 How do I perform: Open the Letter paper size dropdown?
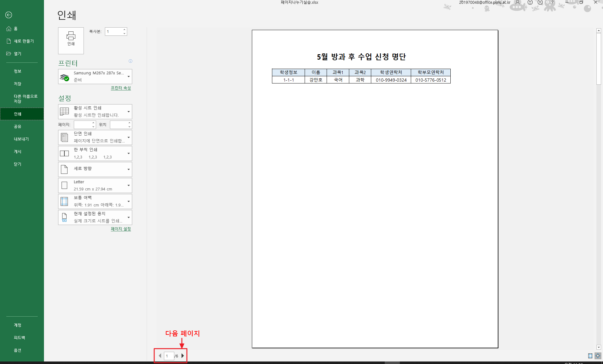click(95, 185)
